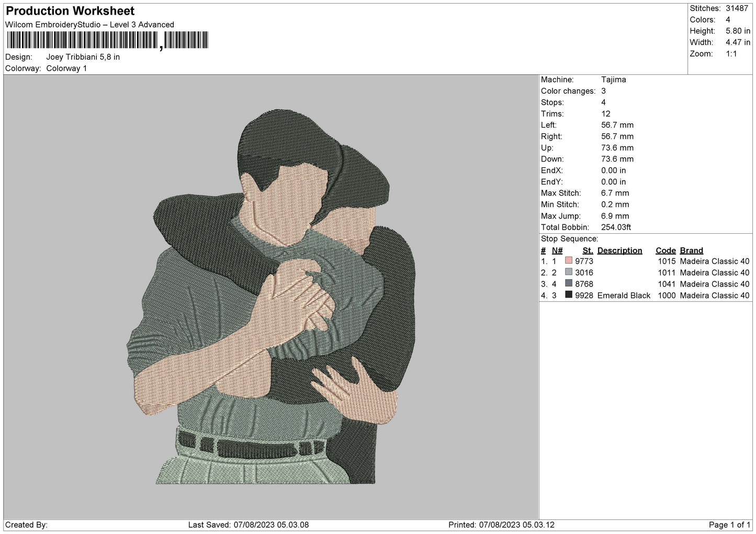Select the 'Colorway 1' value
This screenshot has width=756, height=534.
tap(66, 69)
